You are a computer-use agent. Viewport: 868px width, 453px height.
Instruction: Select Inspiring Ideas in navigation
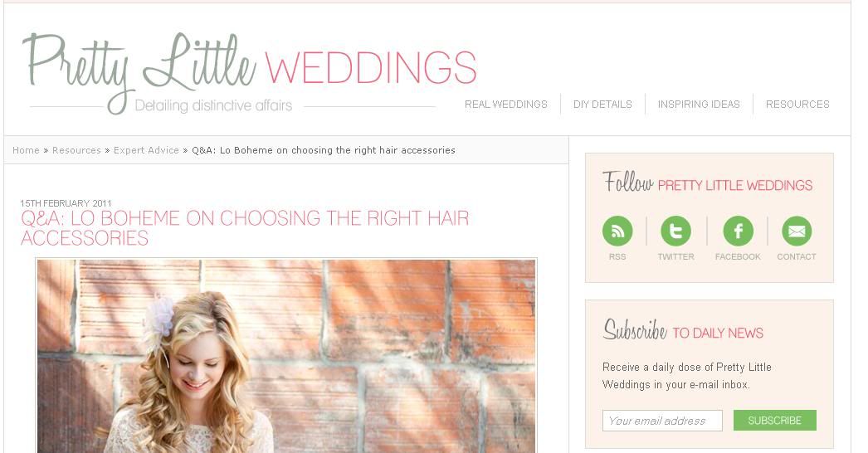(699, 104)
